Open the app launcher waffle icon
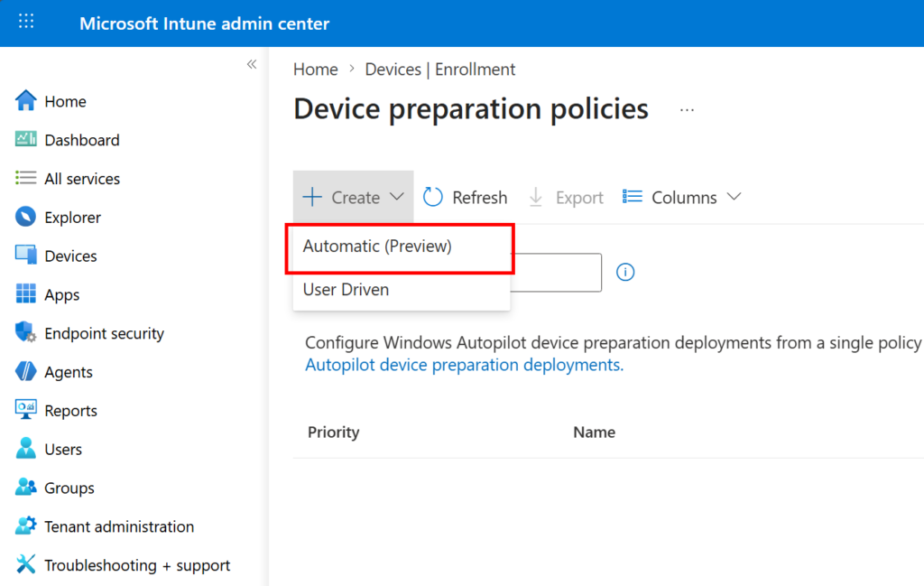 pos(26,23)
